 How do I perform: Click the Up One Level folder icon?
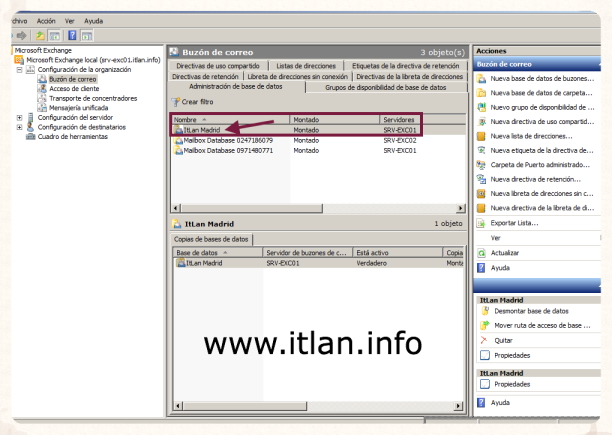coord(40,37)
